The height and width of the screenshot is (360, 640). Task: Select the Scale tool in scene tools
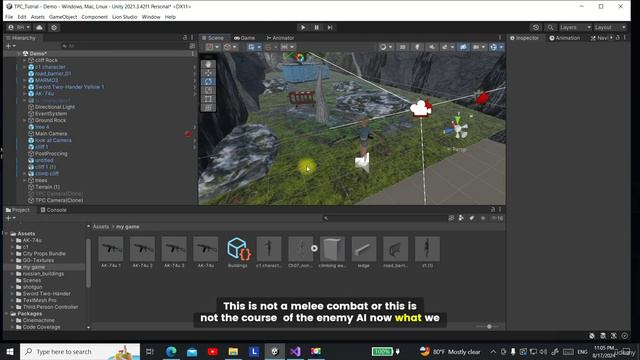tap(208, 90)
